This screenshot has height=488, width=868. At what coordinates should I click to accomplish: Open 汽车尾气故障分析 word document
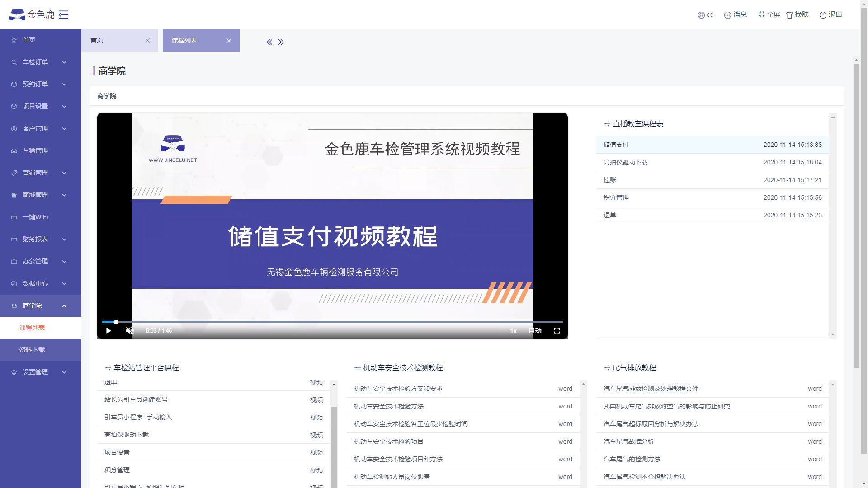pyautogui.click(x=712, y=441)
